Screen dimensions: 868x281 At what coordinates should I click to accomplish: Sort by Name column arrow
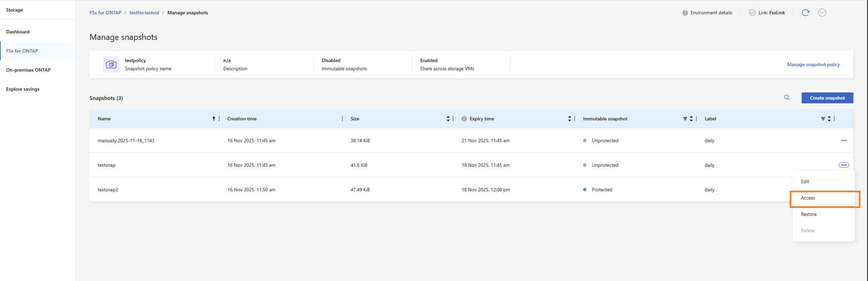(214, 119)
